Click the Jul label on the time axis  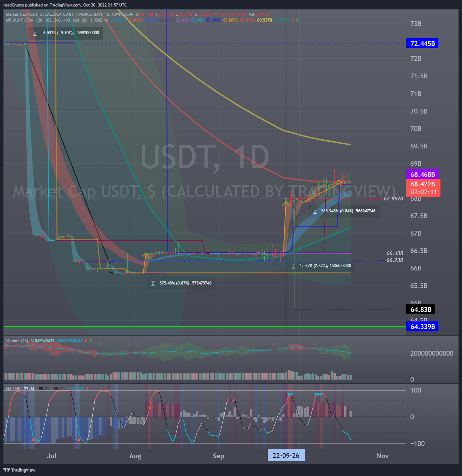pyautogui.click(x=52, y=456)
